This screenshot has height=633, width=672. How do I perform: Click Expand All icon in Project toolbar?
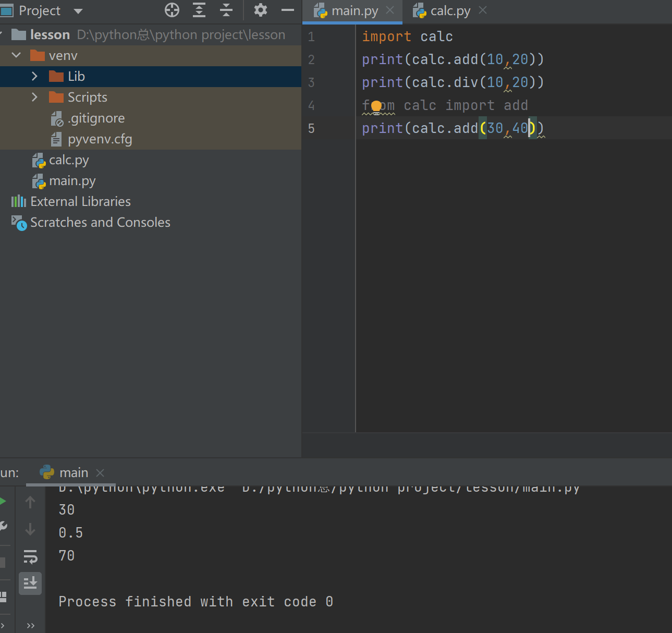(x=199, y=10)
